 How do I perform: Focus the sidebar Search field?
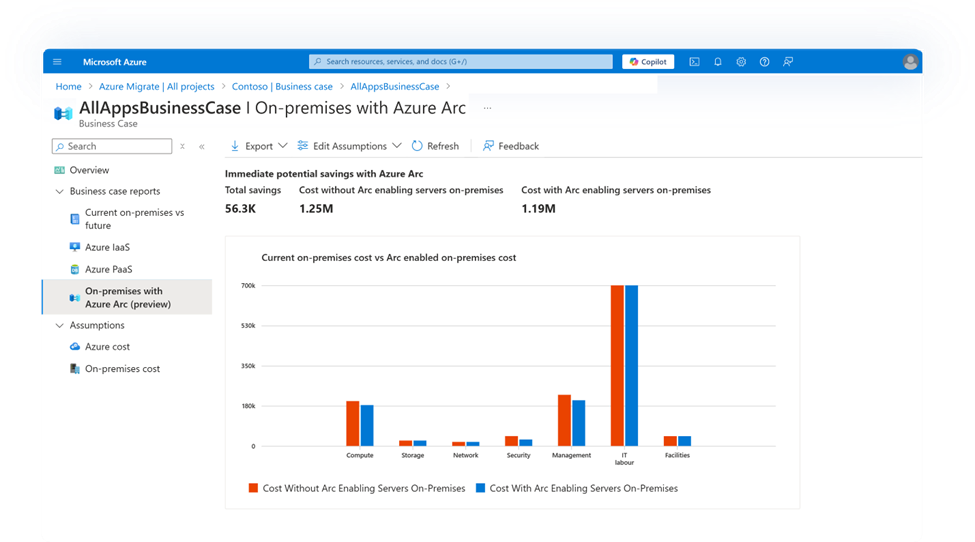click(x=112, y=146)
